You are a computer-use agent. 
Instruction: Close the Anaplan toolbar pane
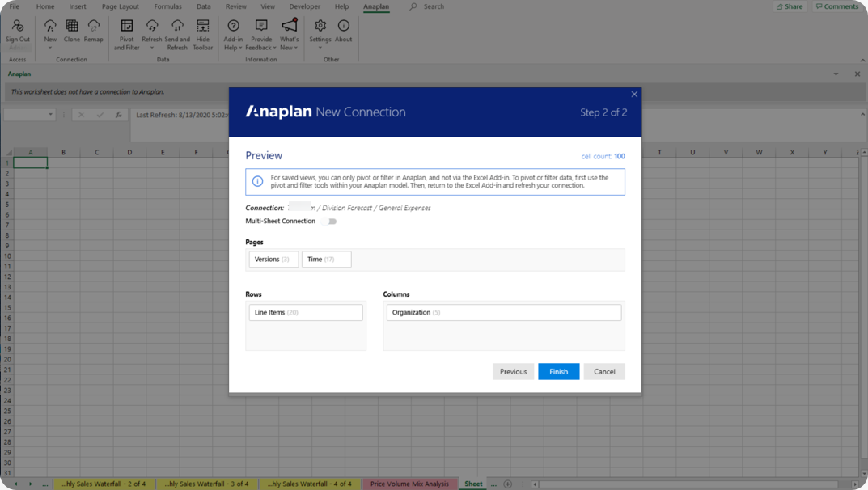[x=857, y=74]
